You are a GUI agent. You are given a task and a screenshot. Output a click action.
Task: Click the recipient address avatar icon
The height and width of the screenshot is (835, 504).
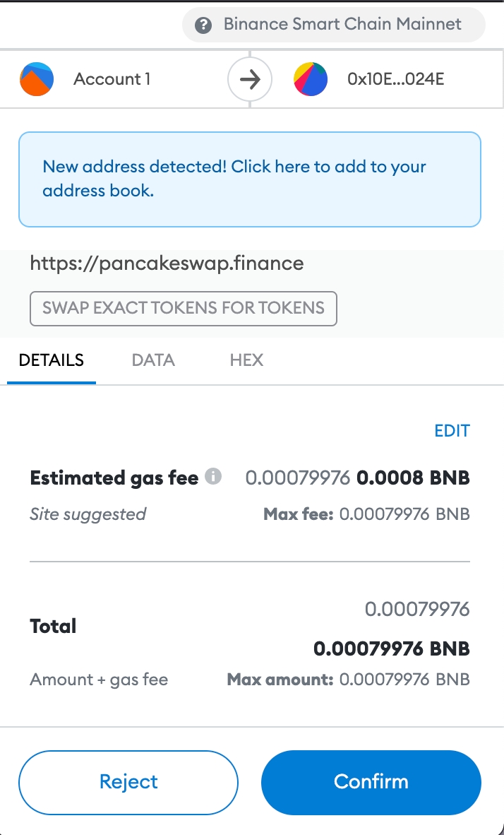coord(311,79)
